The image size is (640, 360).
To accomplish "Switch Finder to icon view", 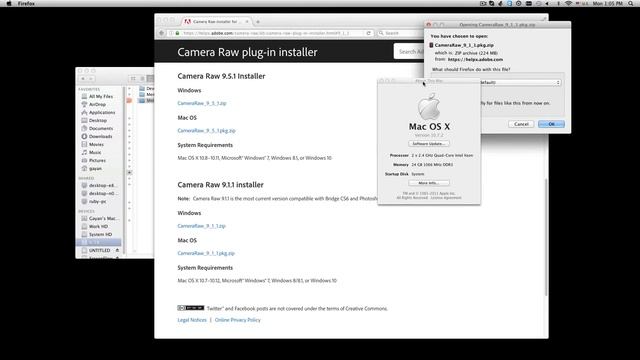I will [x=133, y=78].
